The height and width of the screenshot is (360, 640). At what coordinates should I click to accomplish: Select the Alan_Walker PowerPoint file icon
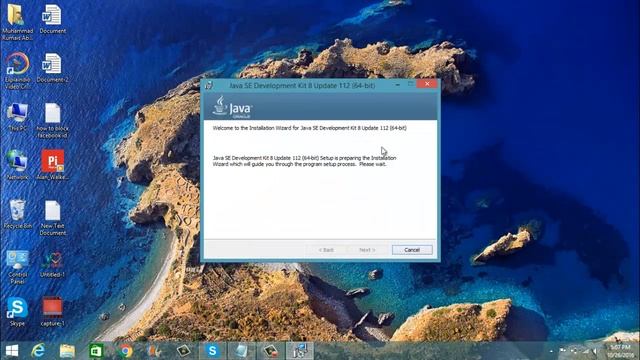coord(52,165)
